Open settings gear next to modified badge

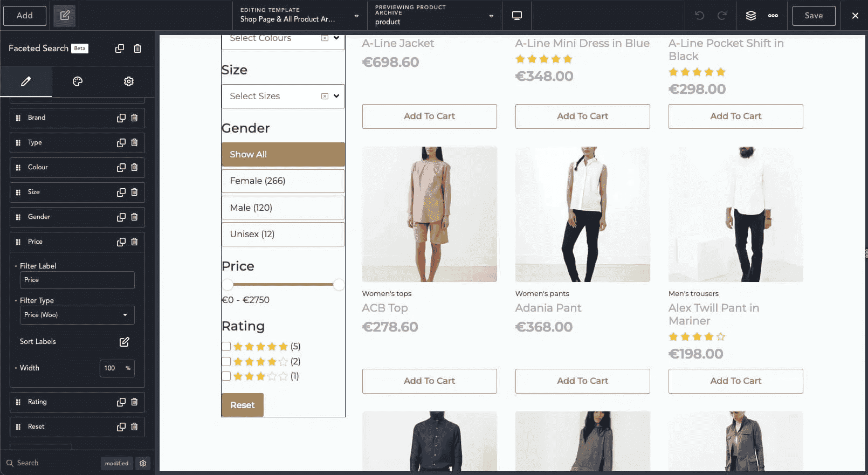point(143,463)
